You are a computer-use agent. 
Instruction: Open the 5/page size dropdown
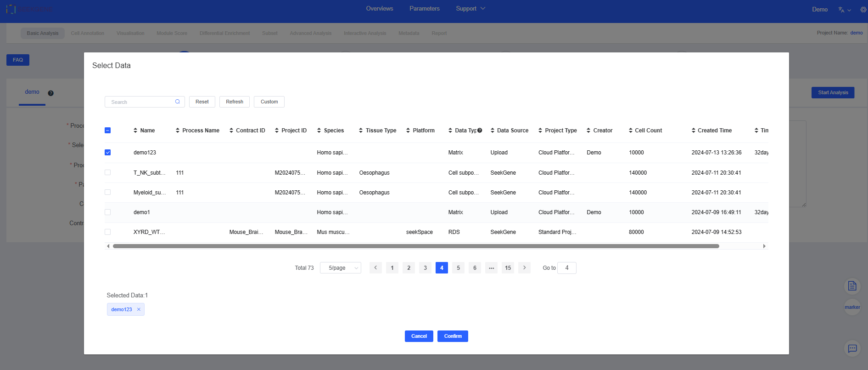341,268
